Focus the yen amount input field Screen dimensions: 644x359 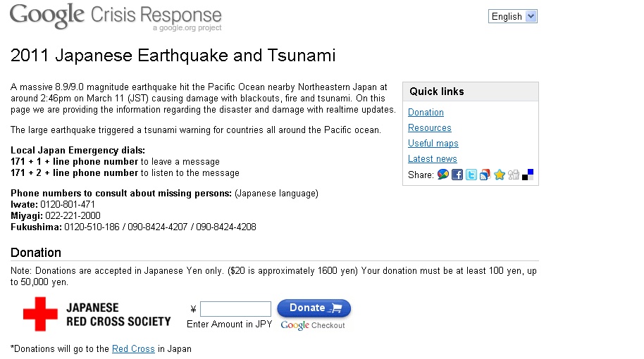tap(235, 309)
